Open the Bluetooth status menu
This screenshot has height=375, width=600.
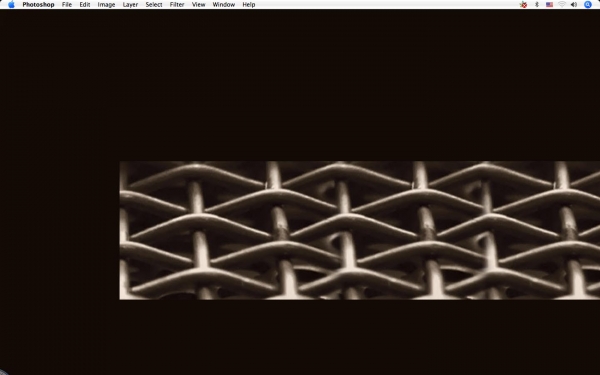click(x=536, y=5)
